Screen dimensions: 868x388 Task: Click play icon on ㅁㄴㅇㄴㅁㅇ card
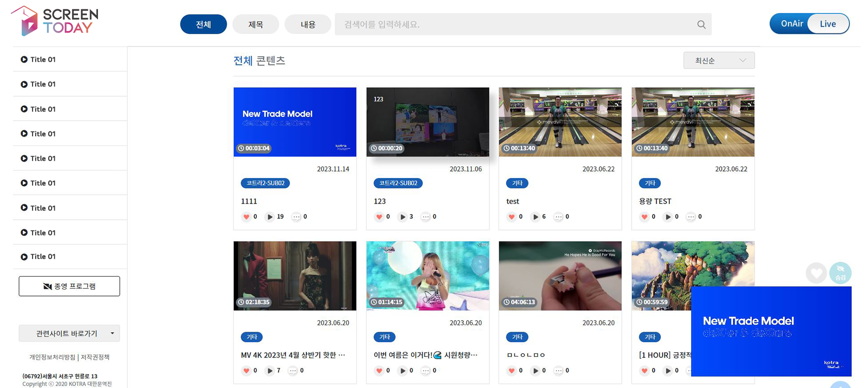(x=535, y=371)
